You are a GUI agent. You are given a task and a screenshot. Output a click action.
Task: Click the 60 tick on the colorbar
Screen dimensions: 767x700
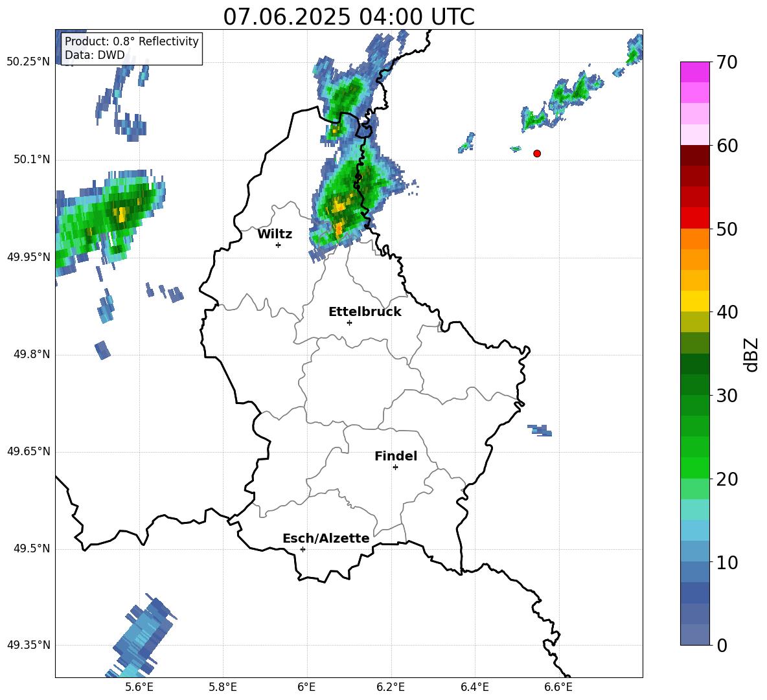[x=726, y=146]
